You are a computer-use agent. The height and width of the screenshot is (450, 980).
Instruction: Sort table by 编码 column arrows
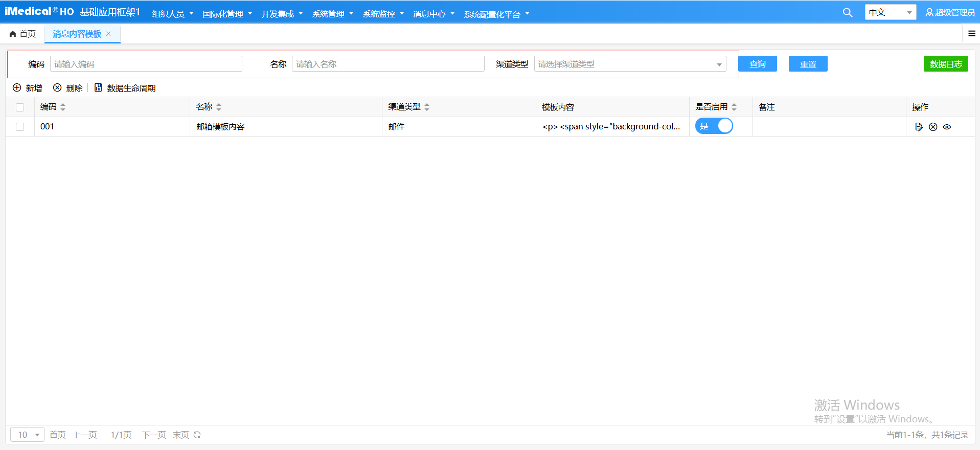coord(63,107)
